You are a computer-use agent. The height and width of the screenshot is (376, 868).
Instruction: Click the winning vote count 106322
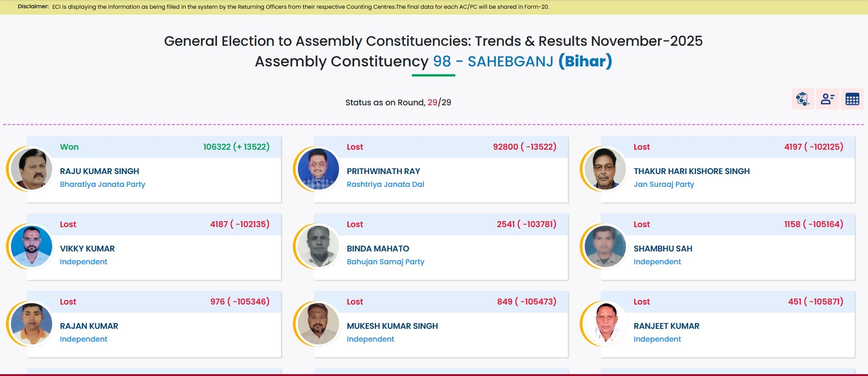(217, 147)
